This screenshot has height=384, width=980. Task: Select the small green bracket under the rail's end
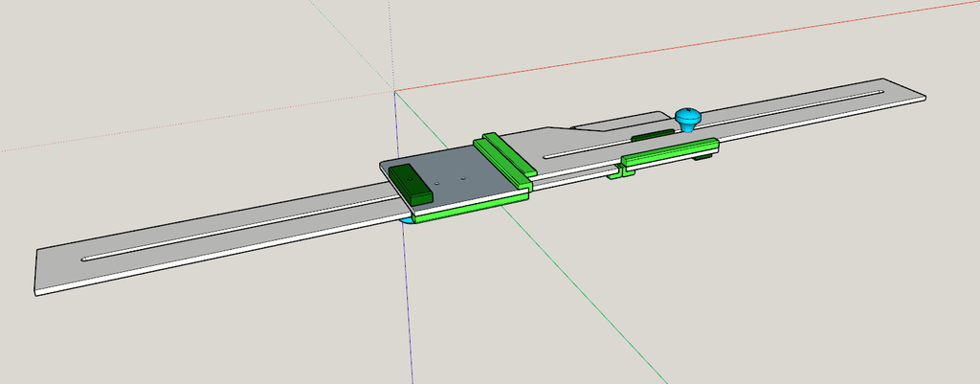pos(620,172)
